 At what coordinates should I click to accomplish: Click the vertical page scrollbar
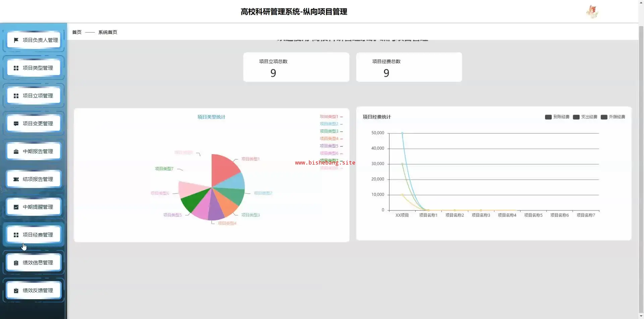click(641, 168)
